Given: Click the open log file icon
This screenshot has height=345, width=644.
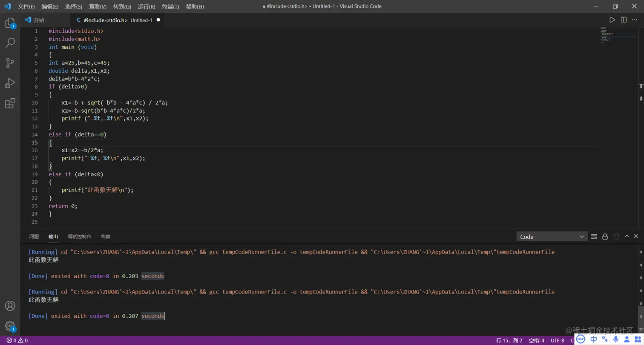Looking at the screenshot, I should 616,237.
